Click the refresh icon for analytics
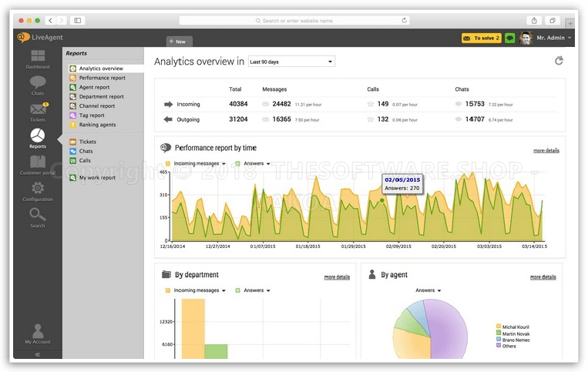The height and width of the screenshot is (372, 588). point(559,61)
